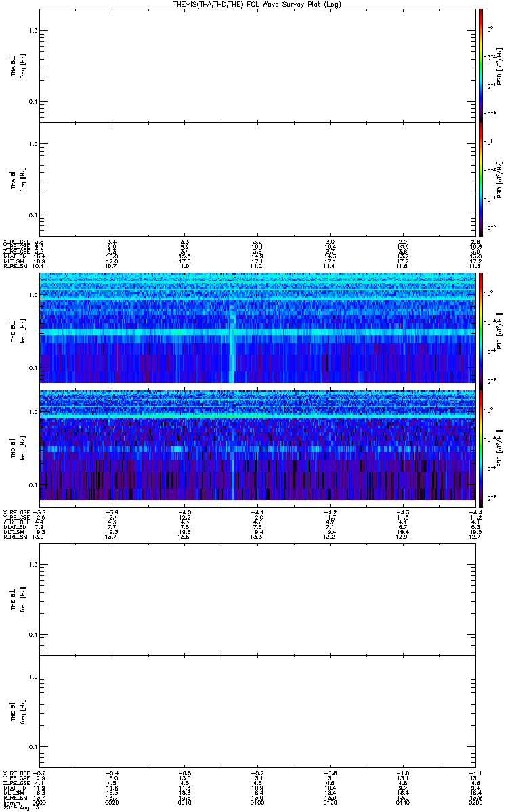Click the '0120' time tick label
Image resolution: width=508 pixels, height=812 pixels.
(x=331, y=803)
